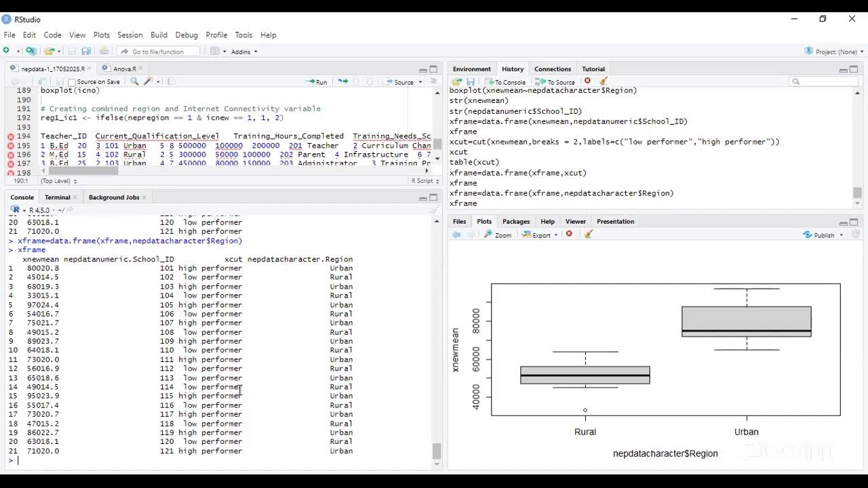Open the Publish dropdown arrow

(x=842, y=235)
